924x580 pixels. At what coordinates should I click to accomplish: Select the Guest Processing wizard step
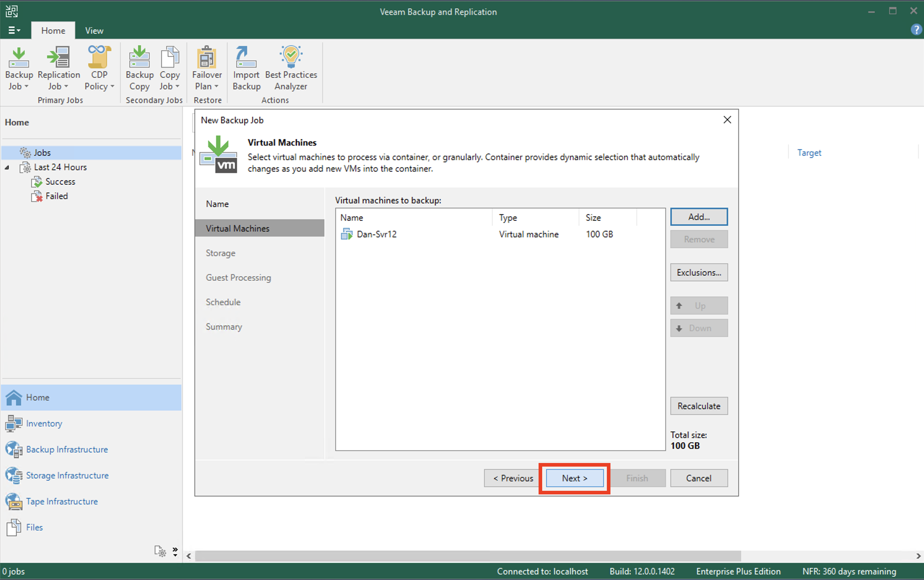(x=260, y=277)
